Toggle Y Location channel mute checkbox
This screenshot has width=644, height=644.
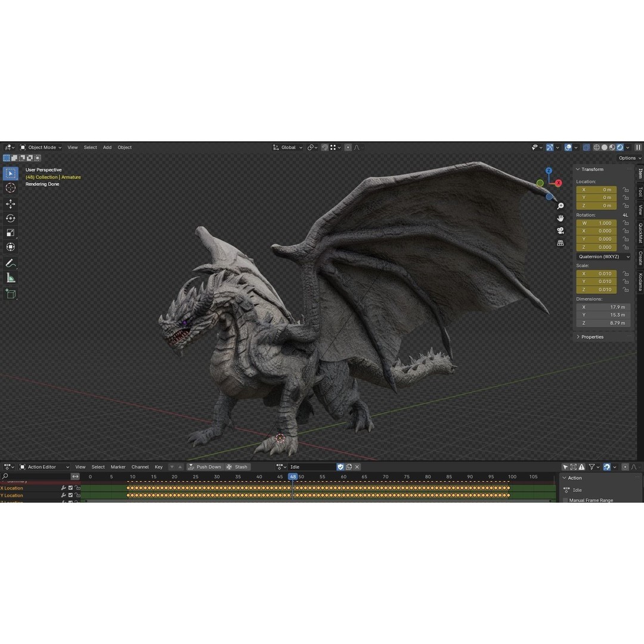tap(70, 496)
